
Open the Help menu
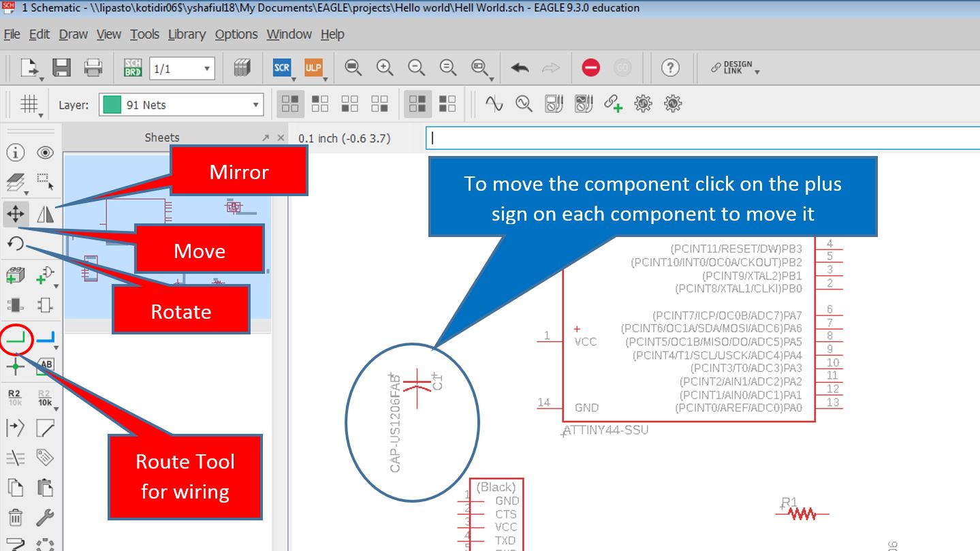(x=332, y=34)
